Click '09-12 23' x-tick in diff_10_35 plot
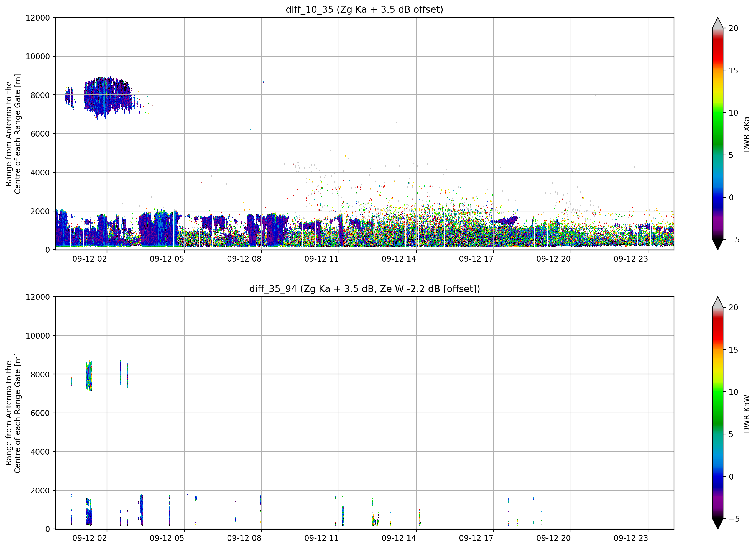This screenshot has width=756, height=548. point(631,259)
